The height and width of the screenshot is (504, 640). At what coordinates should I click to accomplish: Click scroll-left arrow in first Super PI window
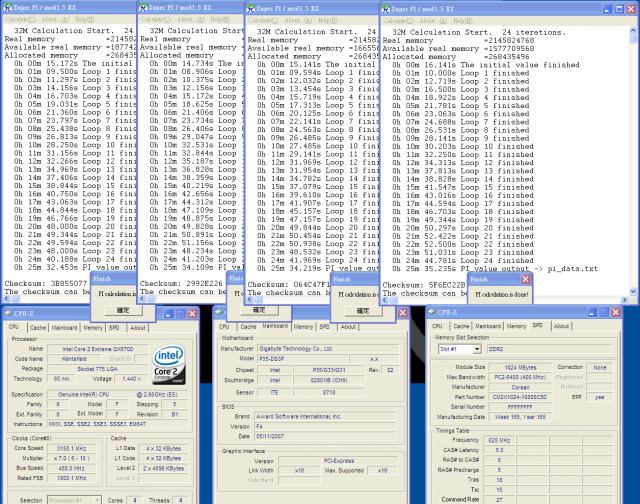(x=7, y=298)
